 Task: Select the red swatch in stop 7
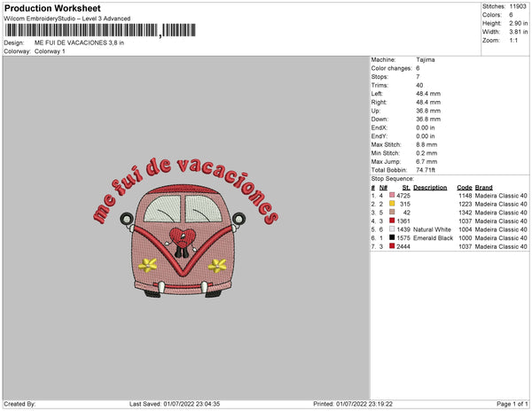(x=392, y=246)
